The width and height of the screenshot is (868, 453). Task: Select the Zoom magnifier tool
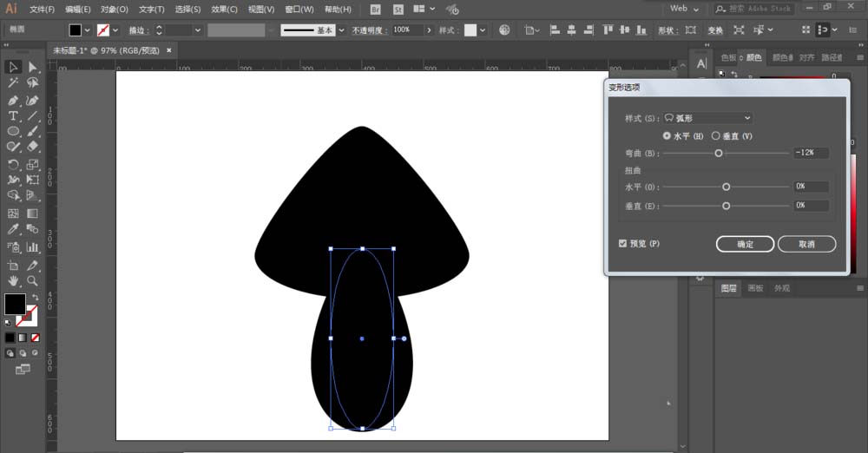(x=33, y=280)
